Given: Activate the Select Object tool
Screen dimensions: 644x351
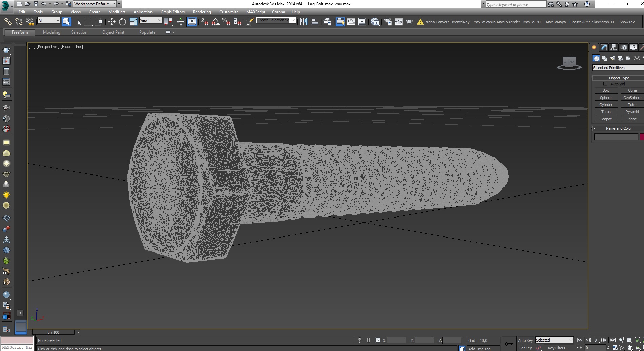Looking at the screenshot, I should 66,22.
